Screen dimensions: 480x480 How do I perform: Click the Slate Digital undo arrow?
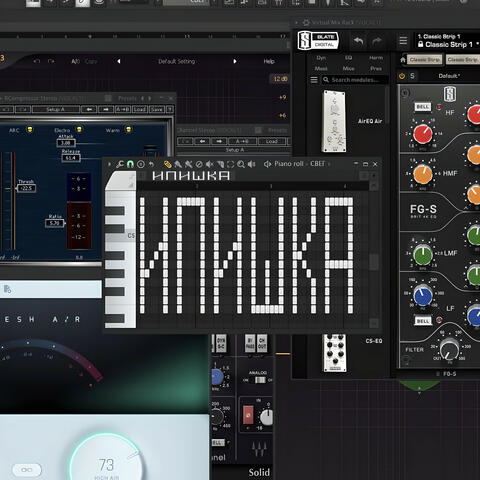[359, 41]
